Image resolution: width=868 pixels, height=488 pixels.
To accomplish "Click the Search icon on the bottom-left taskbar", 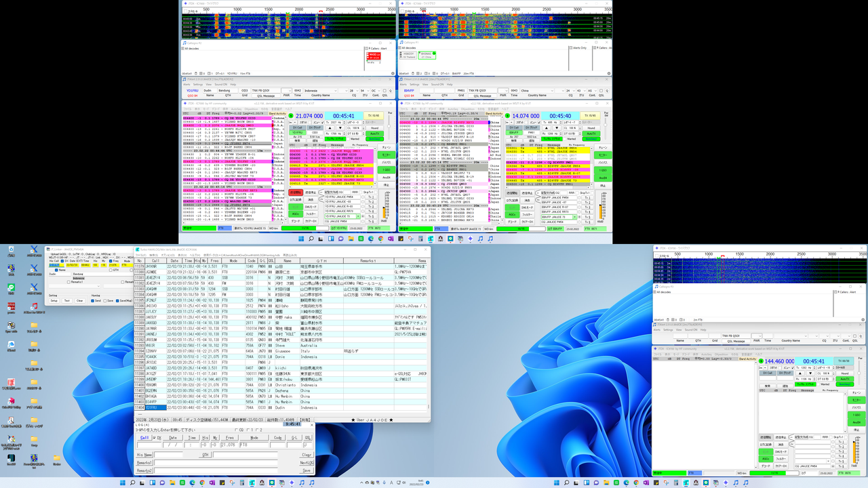I will 133,483.
